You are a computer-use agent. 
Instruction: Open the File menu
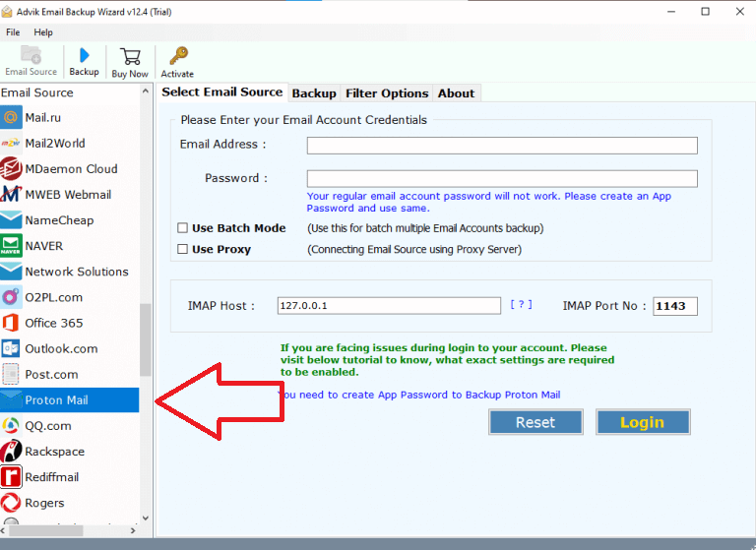coord(13,32)
